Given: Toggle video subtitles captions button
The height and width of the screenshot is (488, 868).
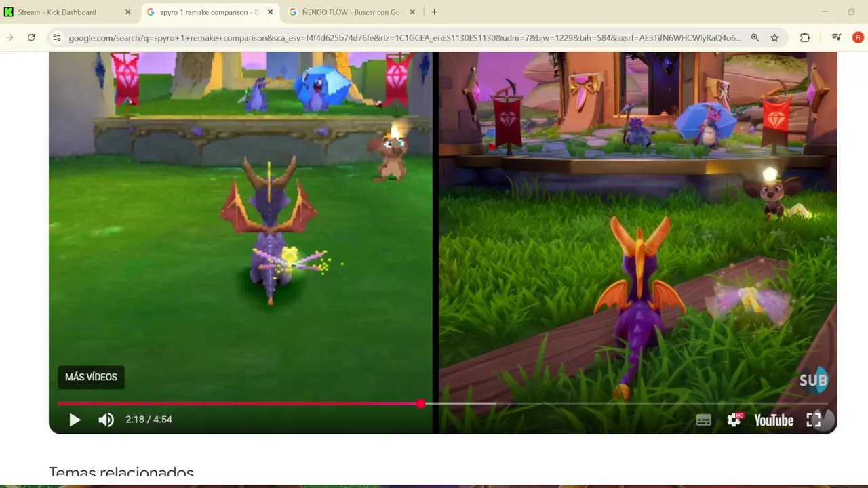Looking at the screenshot, I should (703, 420).
